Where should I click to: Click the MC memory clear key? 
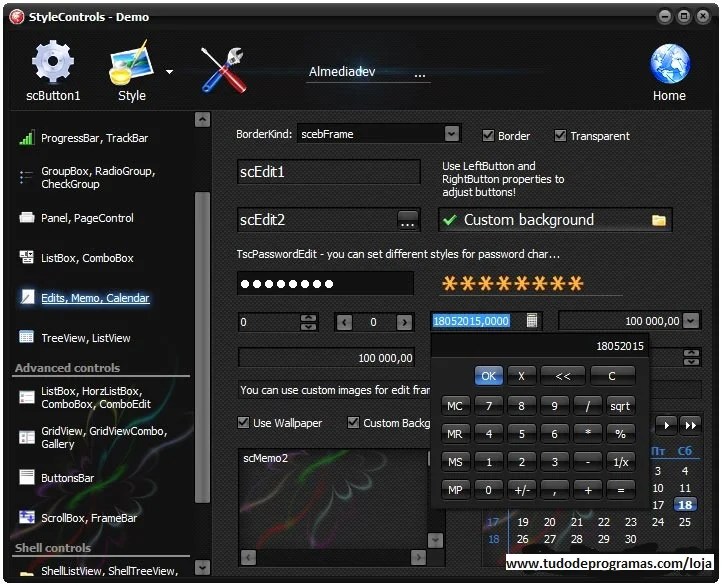tap(455, 406)
